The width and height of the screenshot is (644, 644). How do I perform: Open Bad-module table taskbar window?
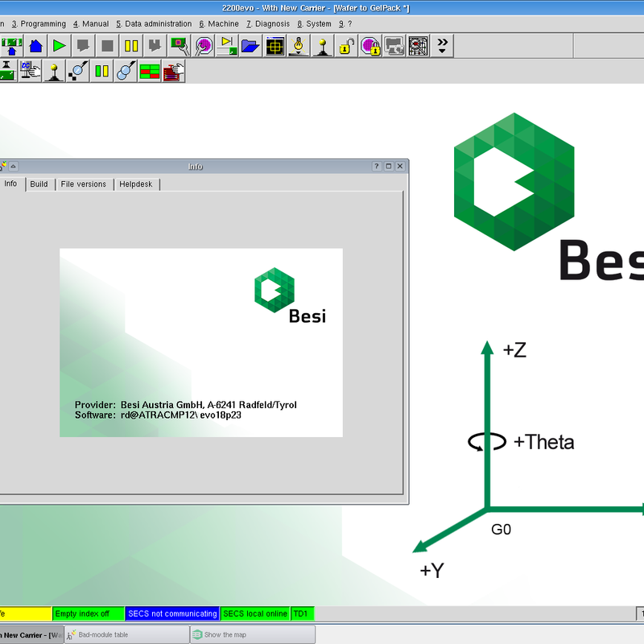tap(127, 634)
